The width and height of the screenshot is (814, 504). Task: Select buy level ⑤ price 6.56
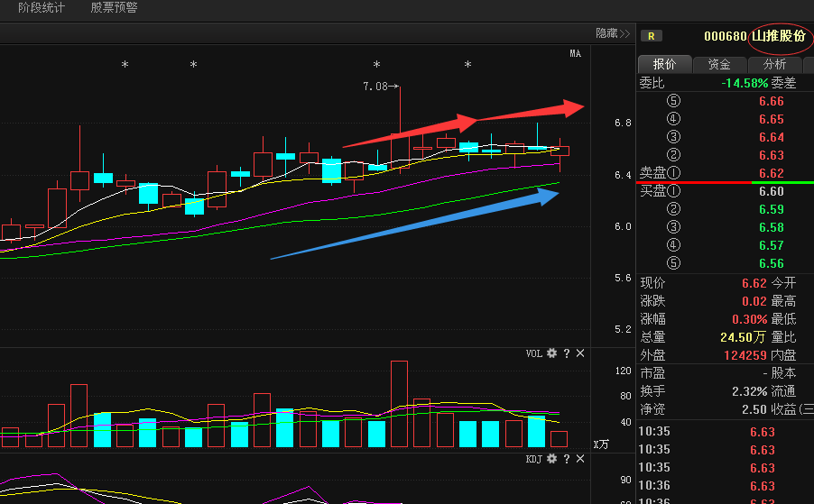pos(772,263)
